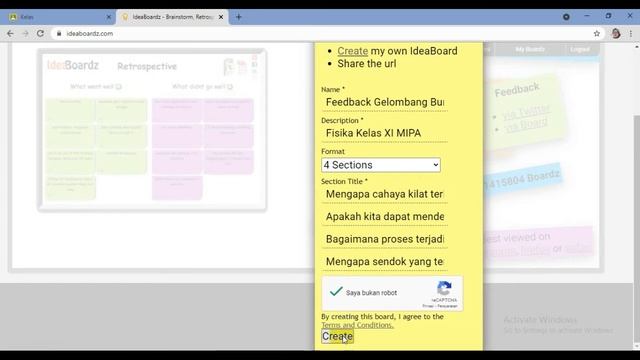Close the IdeaBoardz tab
Image resolution: width=640 pixels, height=360 pixels.
221,17
